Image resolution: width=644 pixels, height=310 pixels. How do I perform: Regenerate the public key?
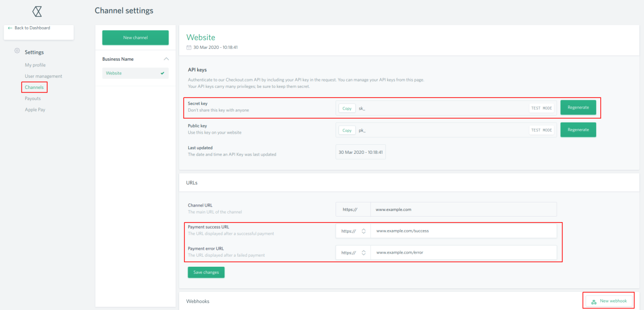click(578, 130)
